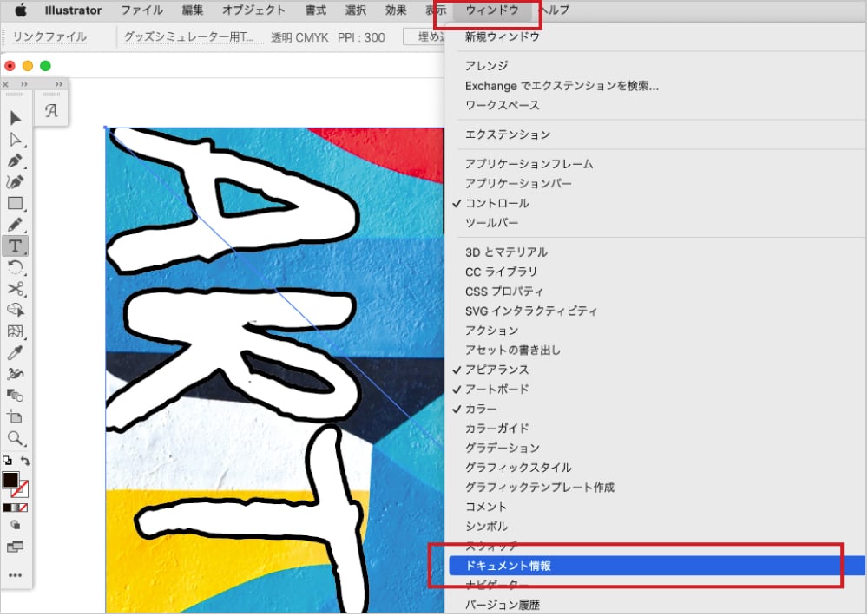Select the Zoom magnifier tool
The width and height of the screenshot is (868, 616).
point(15,438)
